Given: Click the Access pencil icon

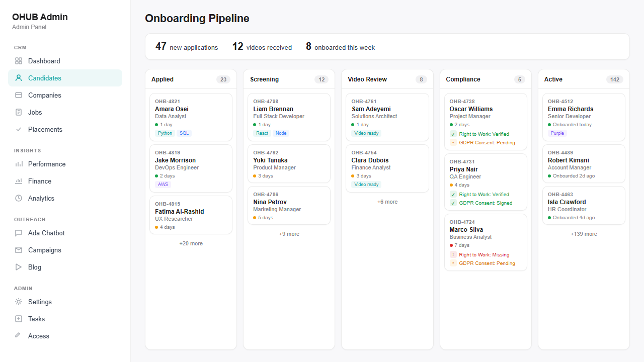Looking at the screenshot, I should (x=19, y=336).
